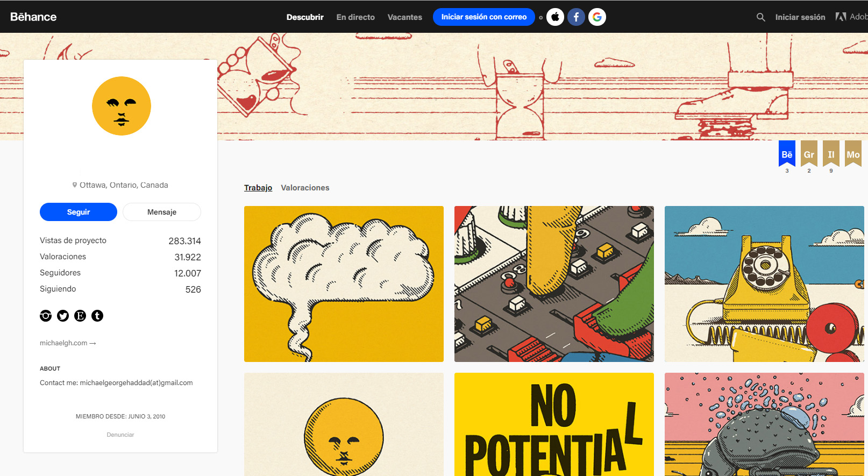The image size is (868, 476).
Task: Sign in with the Apple icon
Action: [555, 17]
